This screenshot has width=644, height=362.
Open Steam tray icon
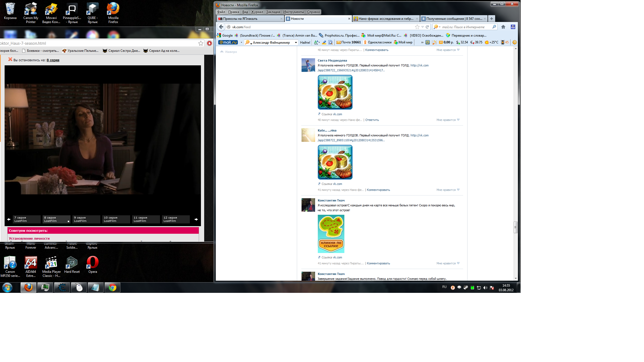point(466,288)
